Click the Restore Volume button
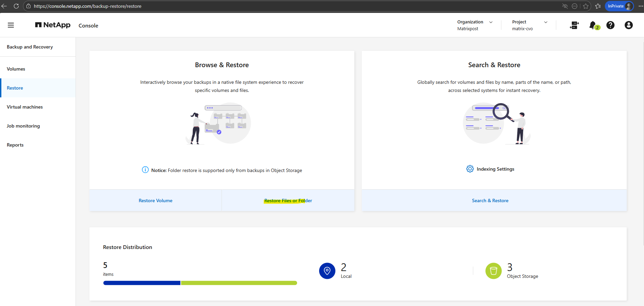The width and height of the screenshot is (644, 306). (x=155, y=200)
